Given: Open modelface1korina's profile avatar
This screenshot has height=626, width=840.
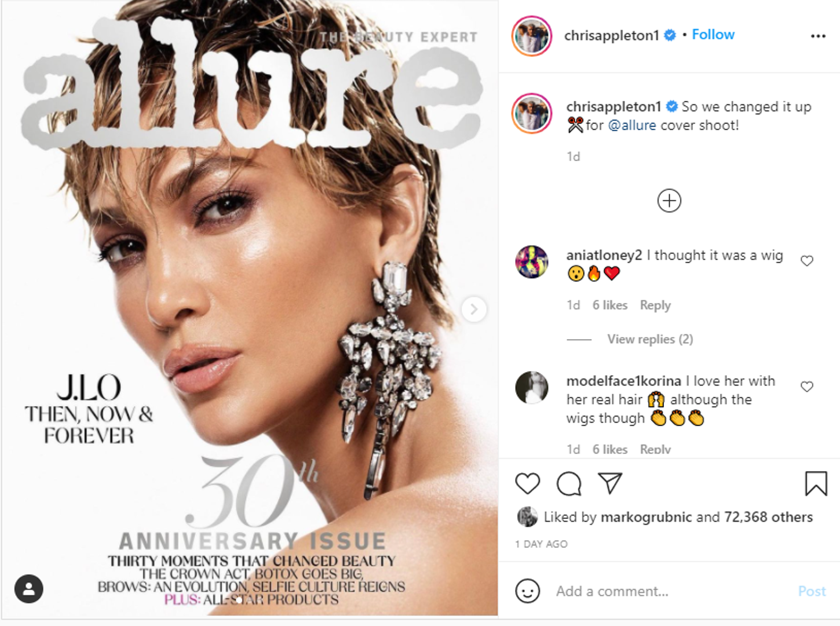Looking at the screenshot, I should (531, 387).
